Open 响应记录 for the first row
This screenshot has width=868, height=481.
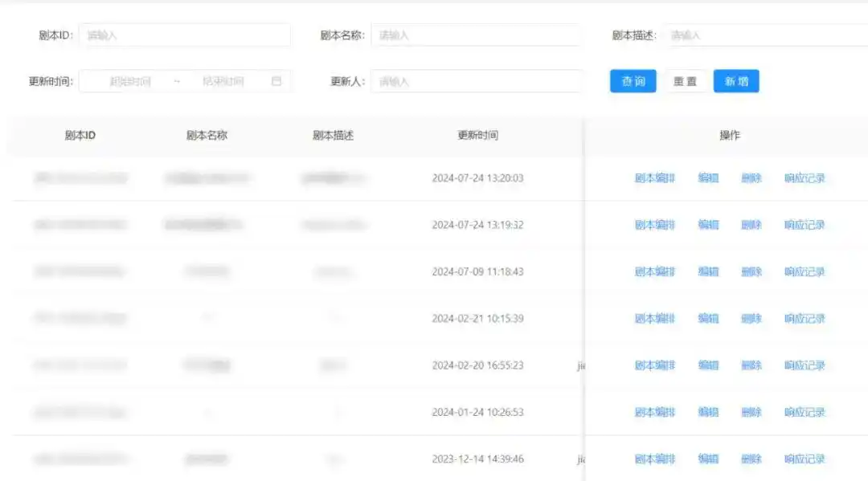pos(805,178)
